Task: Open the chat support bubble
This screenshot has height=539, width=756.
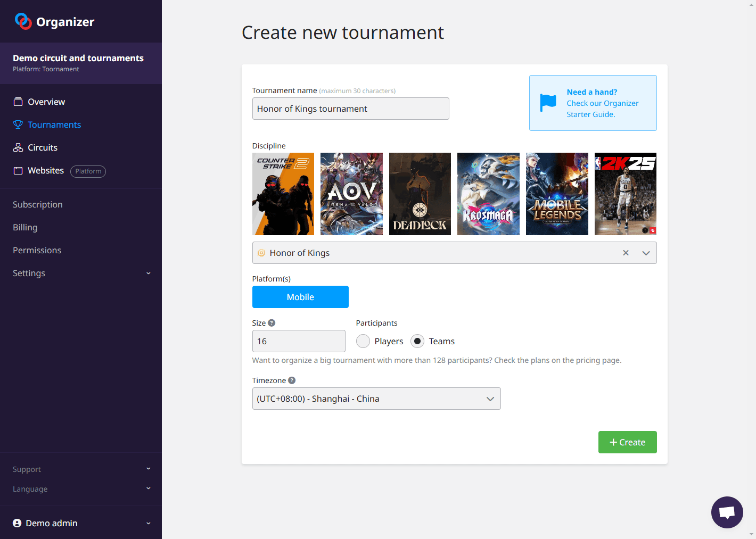Action: click(x=727, y=512)
